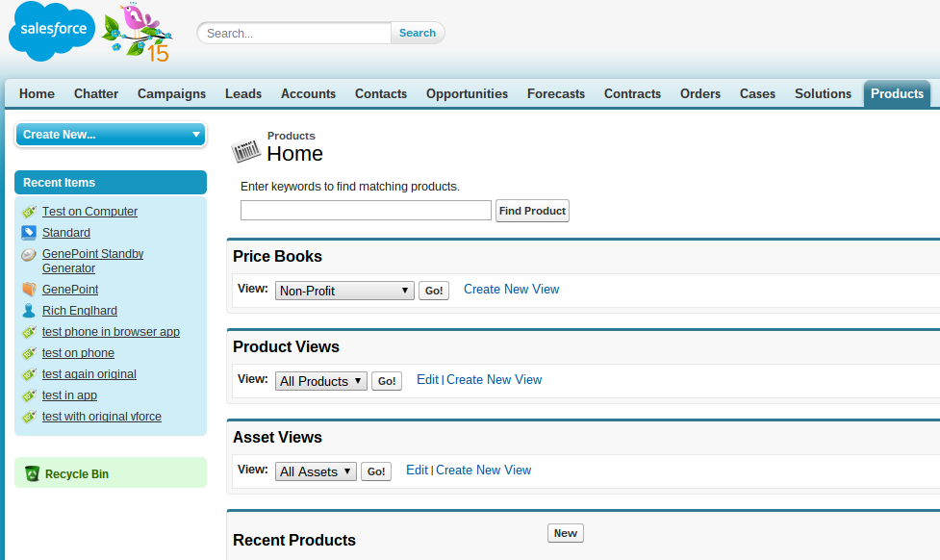Click Rich Englhard contact person icon
Viewport: 940px width, 560px height.
pyautogui.click(x=29, y=311)
